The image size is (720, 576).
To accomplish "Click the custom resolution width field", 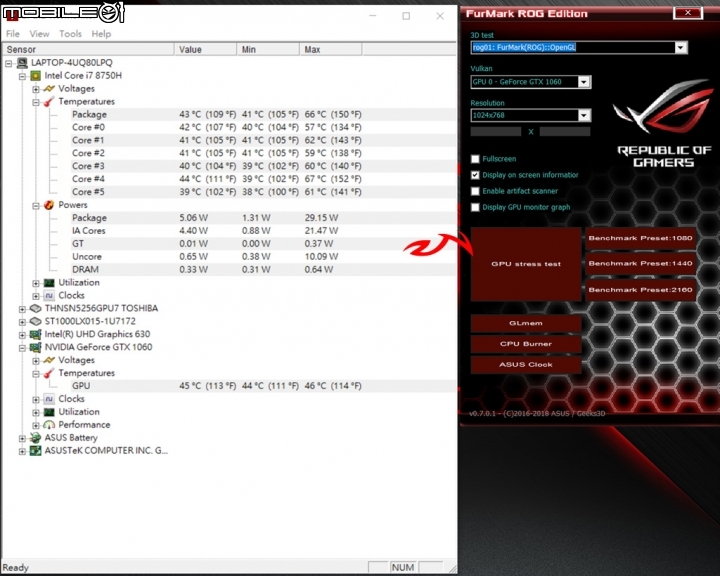I will click(496, 132).
